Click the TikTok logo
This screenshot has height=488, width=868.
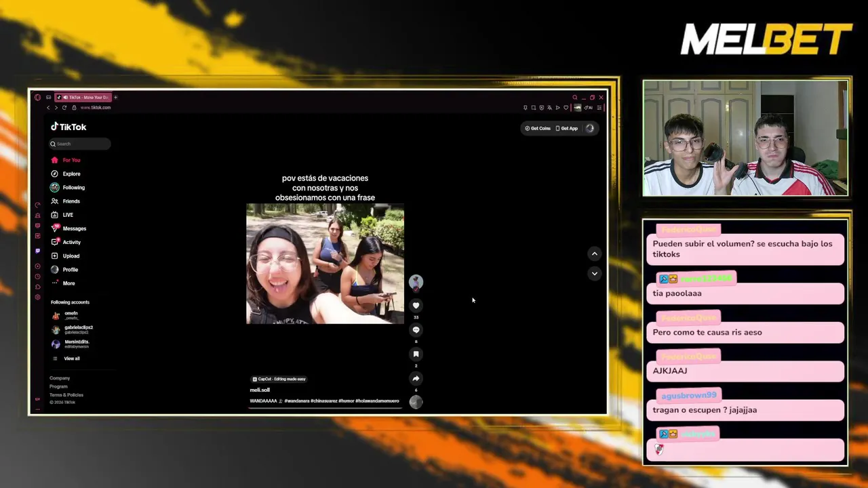(68, 127)
